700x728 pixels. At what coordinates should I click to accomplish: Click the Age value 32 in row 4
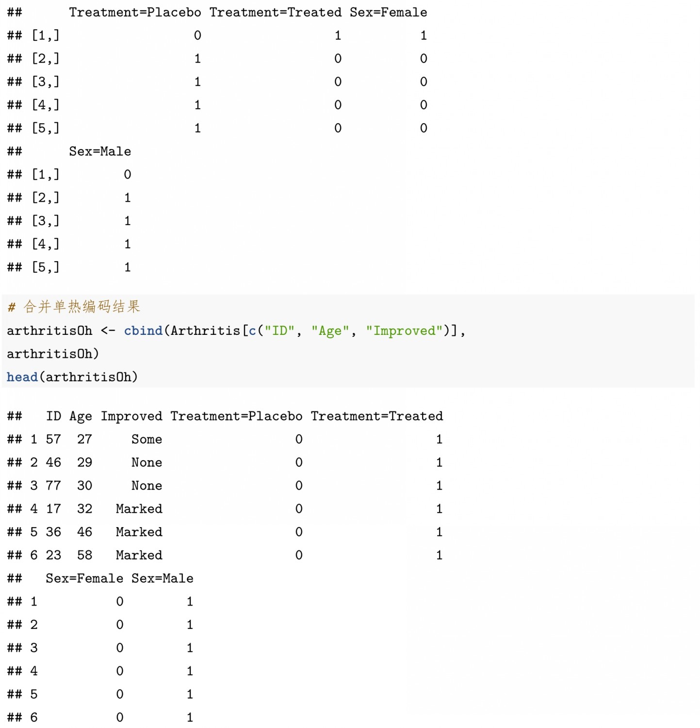click(x=84, y=509)
